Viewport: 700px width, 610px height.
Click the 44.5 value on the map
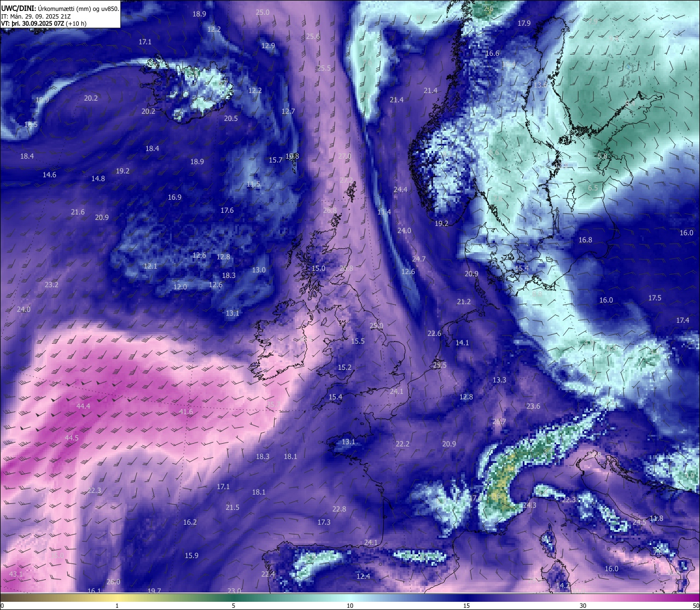click(x=72, y=438)
